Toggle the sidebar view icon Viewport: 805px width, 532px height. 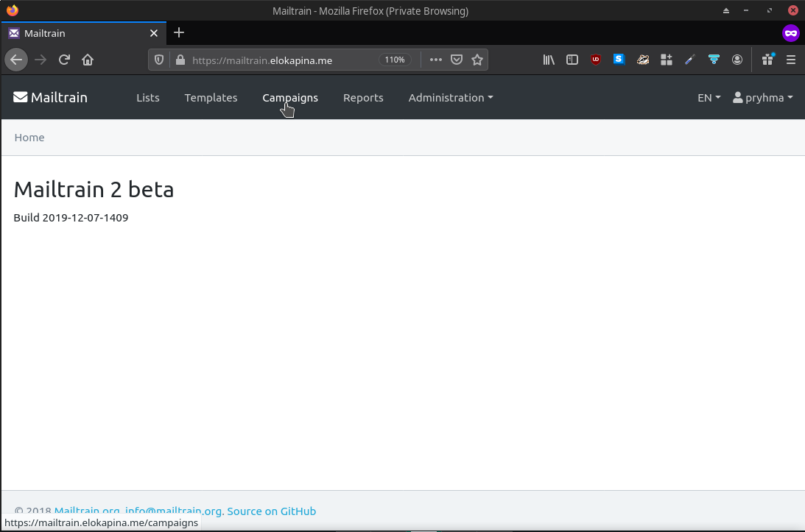572,60
